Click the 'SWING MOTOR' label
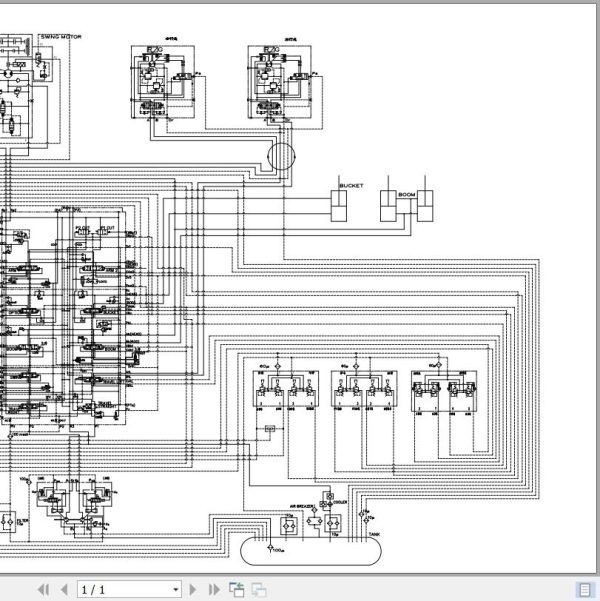 point(61,37)
